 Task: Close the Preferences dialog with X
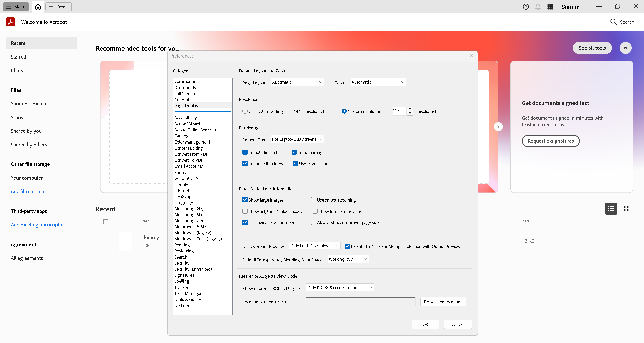[471, 56]
